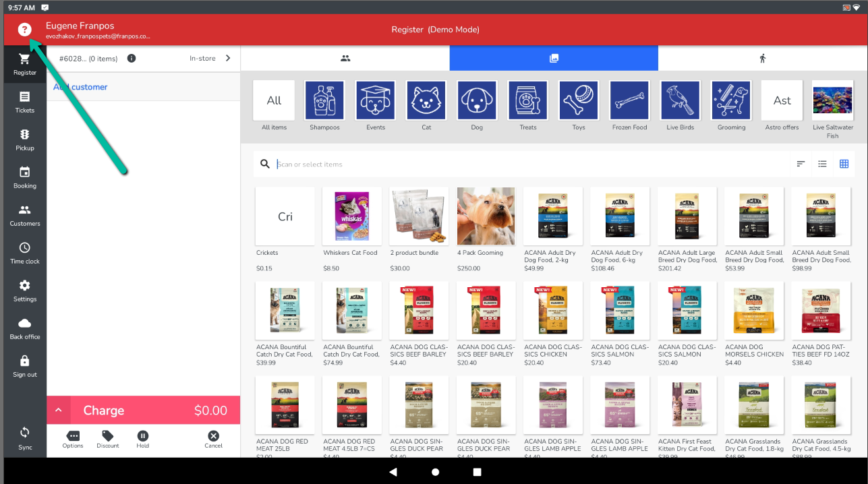Tap the Android home button
868x484 pixels.
(x=435, y=472)
